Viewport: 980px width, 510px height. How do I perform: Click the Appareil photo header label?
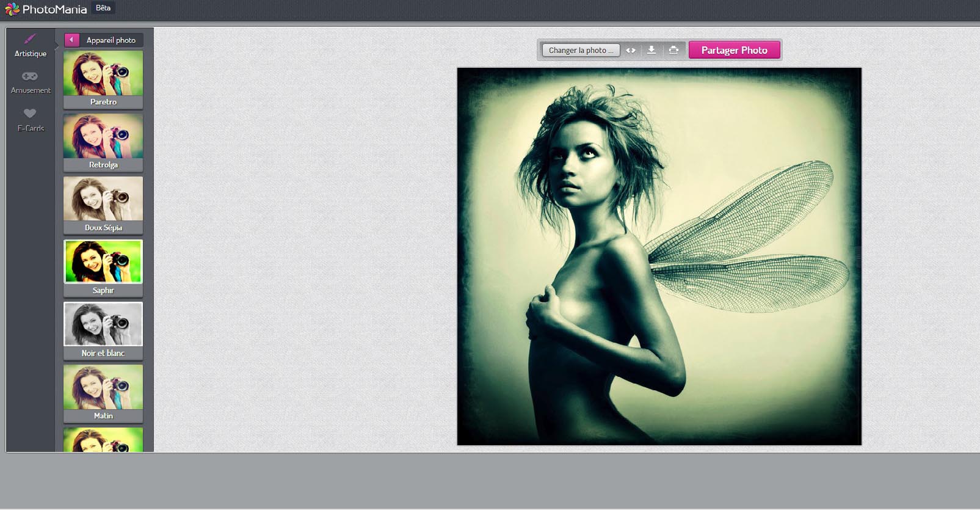click(111, 40)
